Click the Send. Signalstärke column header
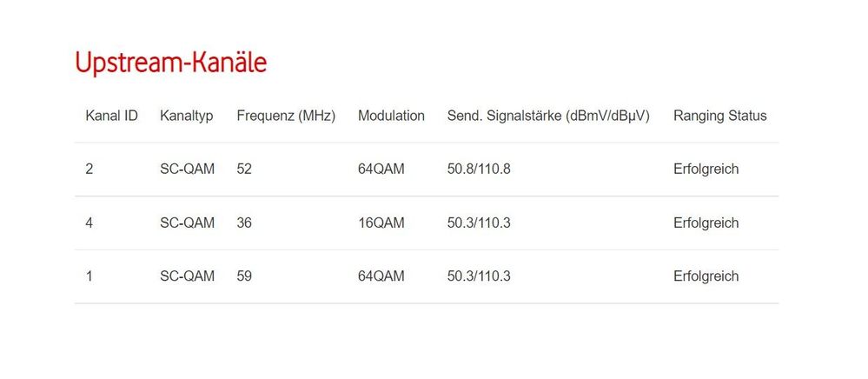 548,116
